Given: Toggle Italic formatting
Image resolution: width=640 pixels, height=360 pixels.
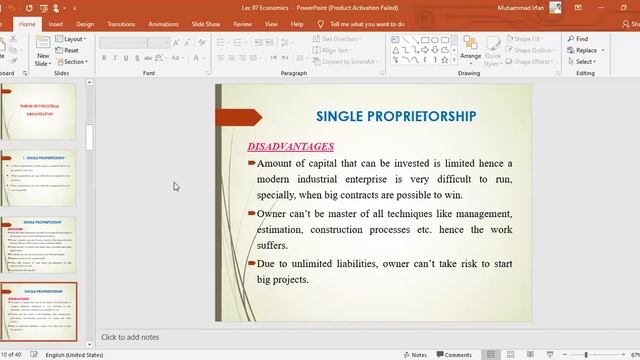Looking at the screenshot, I should point(115,58).
